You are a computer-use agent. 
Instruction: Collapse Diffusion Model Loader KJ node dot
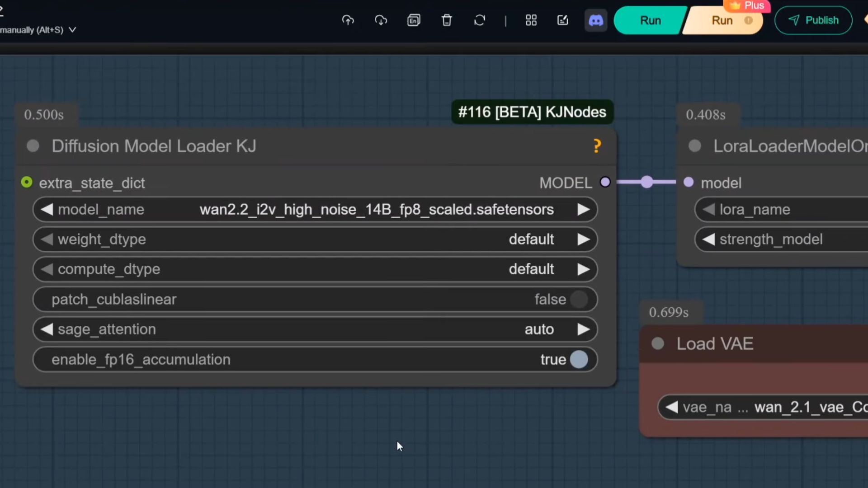(33, 146)
